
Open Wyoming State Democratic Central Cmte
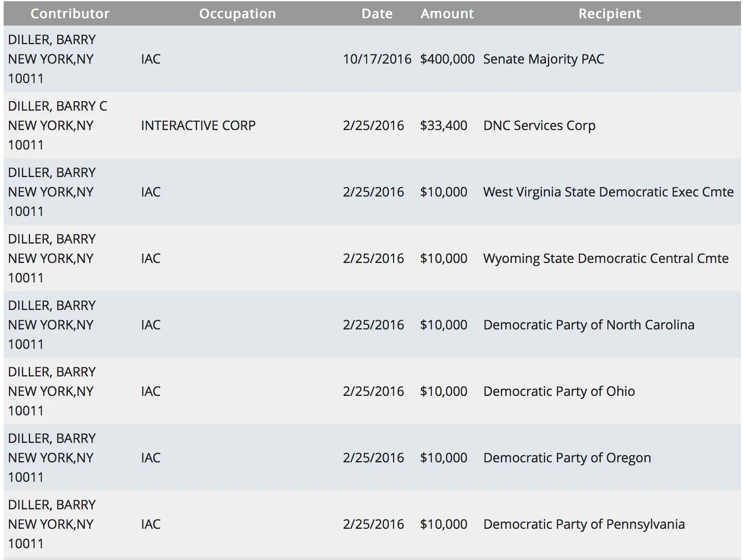tap(606, 259)
